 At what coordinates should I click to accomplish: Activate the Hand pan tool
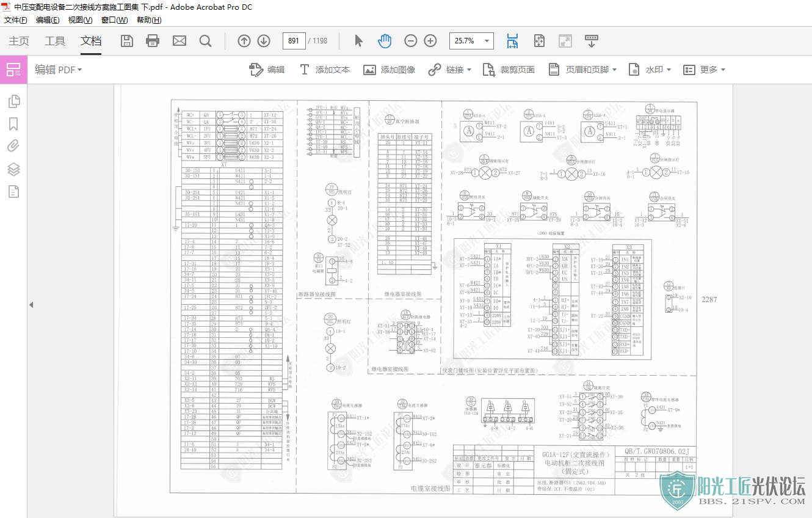tap(384, 41)
